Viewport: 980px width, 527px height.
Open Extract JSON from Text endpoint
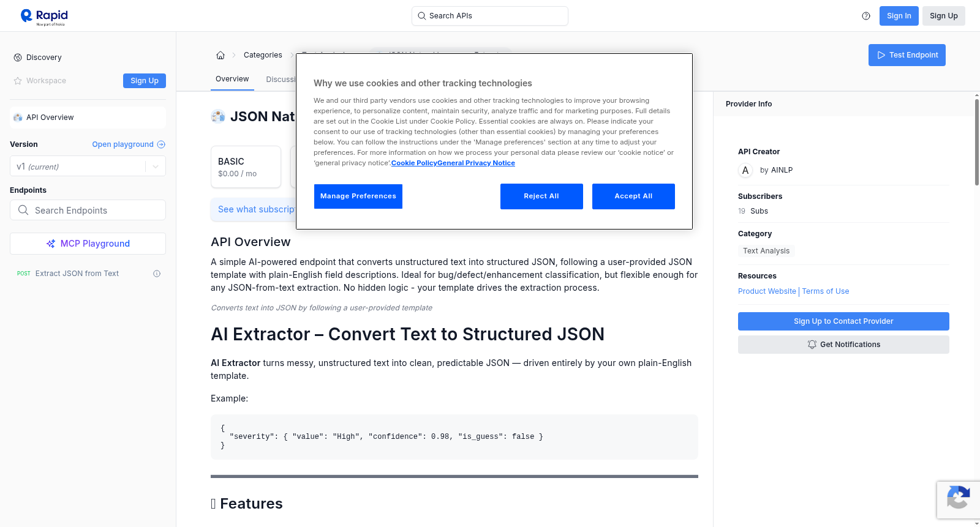77,274
